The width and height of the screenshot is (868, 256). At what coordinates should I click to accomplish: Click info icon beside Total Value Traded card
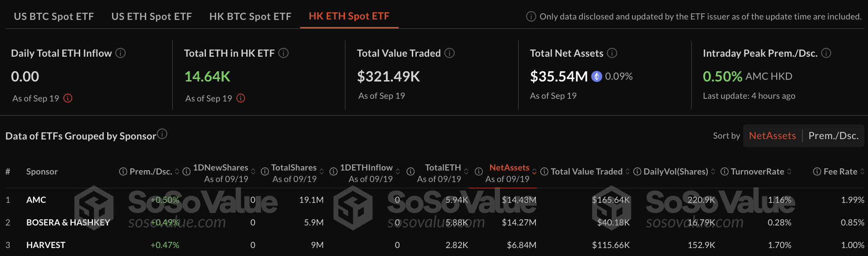point(449,53)
